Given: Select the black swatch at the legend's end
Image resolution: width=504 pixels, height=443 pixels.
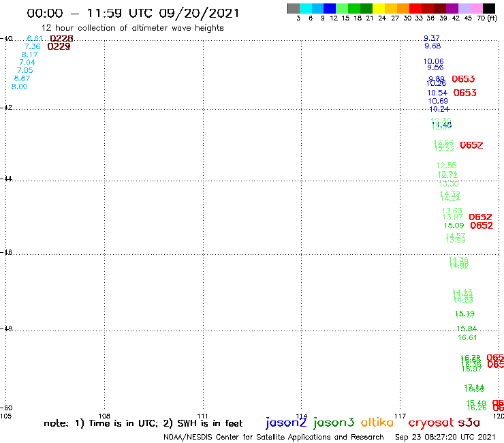Looking at the screenshot, I should [489, 8].
